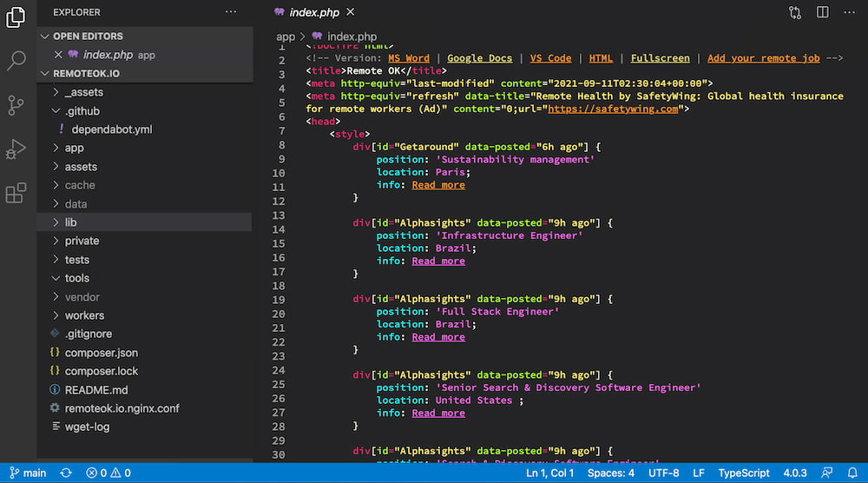Click the Explorer files icon
Viewport: 868px width, 483px height.
pyautogui.click(x=16, y=17)
